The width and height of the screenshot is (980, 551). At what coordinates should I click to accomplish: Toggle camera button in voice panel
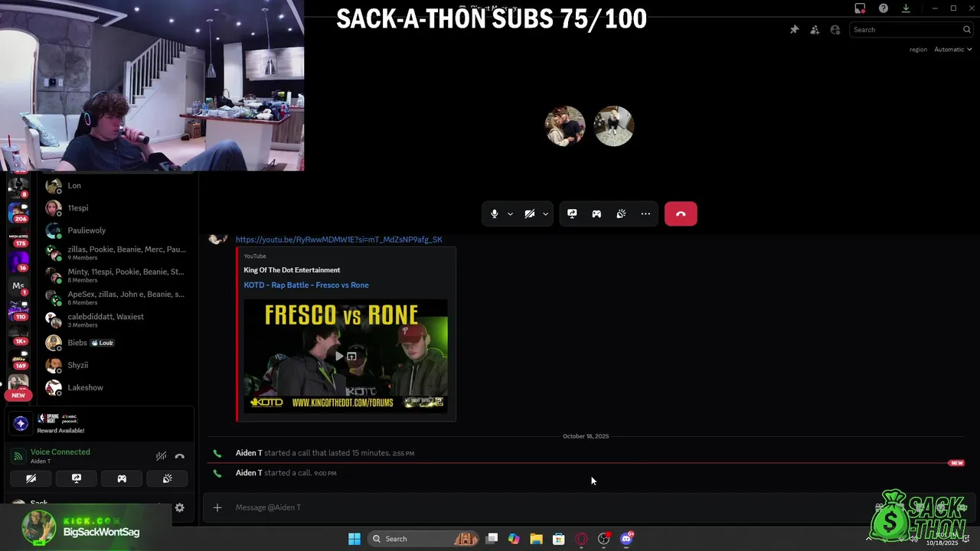(31, 479)
